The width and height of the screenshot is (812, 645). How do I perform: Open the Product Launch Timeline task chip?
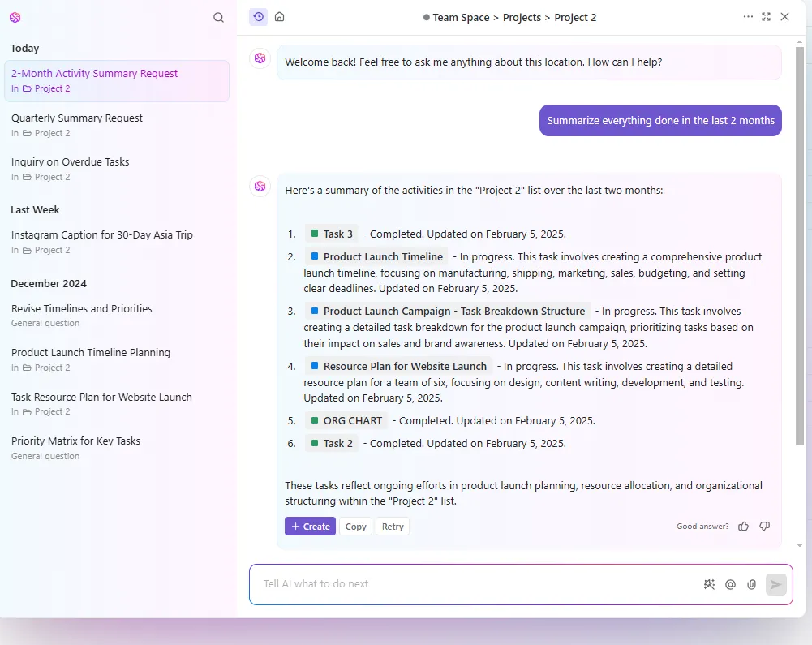(x=376, y=257)
